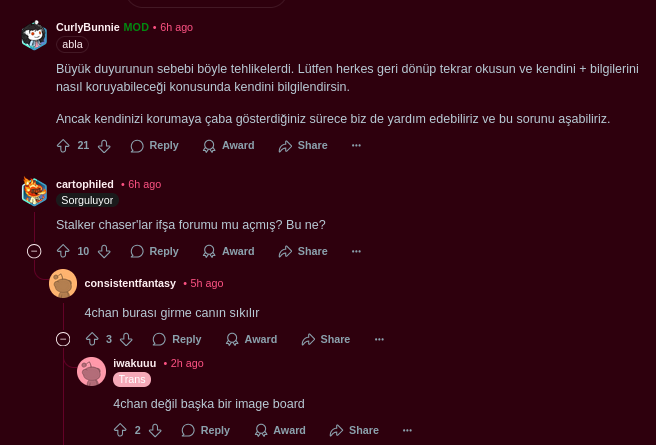Reply to iwakuuu's comment

click(x=205, y=430)
